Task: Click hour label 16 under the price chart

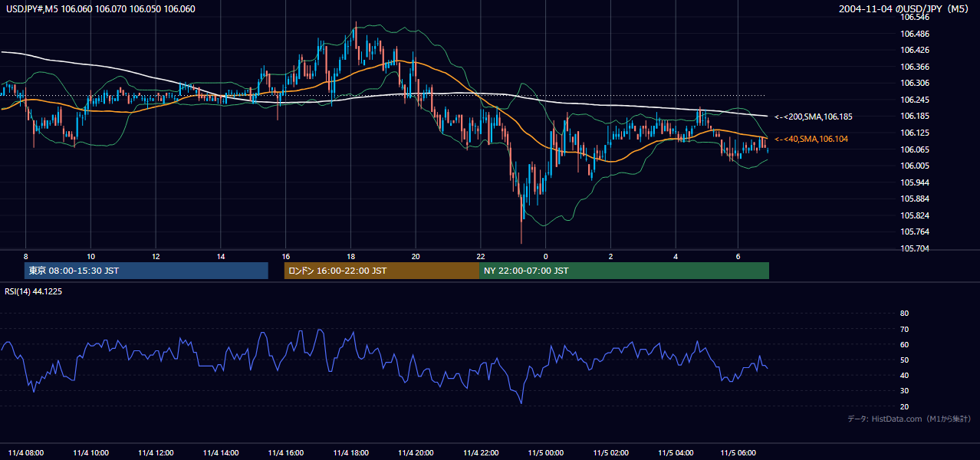Action: (x=285, y=256)
